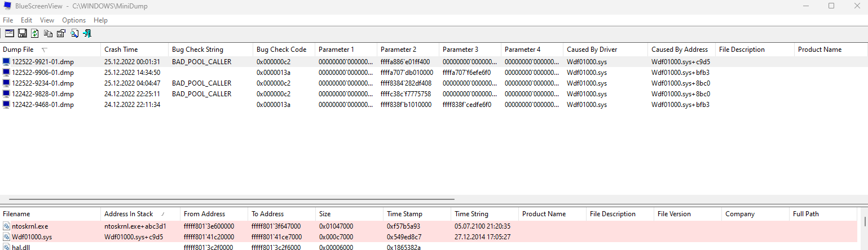The width and height of the screenshot is (868, 250).
Task: Click the icon beside 122522-9921-01.dmp
Action: pyautogui.click(x=6, y=62)
